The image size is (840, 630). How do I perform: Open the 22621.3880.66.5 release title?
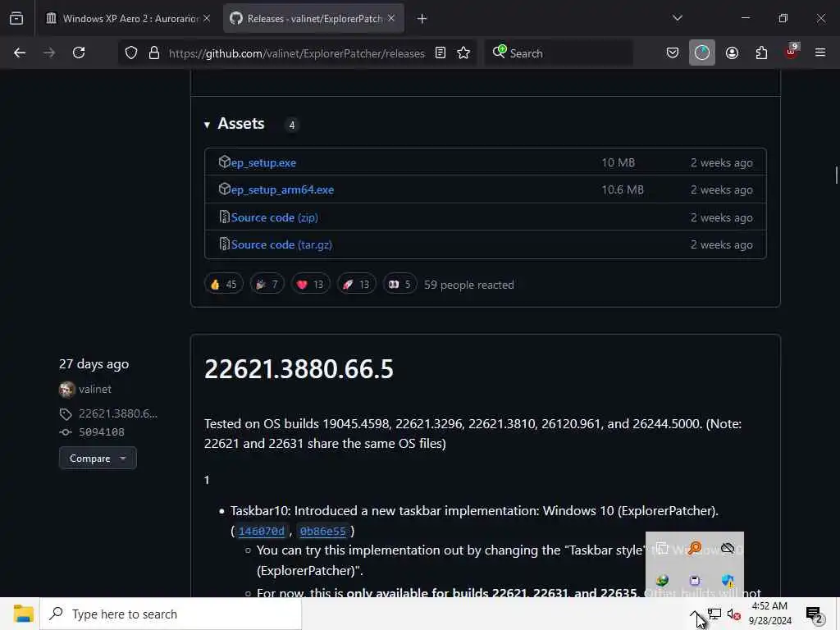coord(299,369)
